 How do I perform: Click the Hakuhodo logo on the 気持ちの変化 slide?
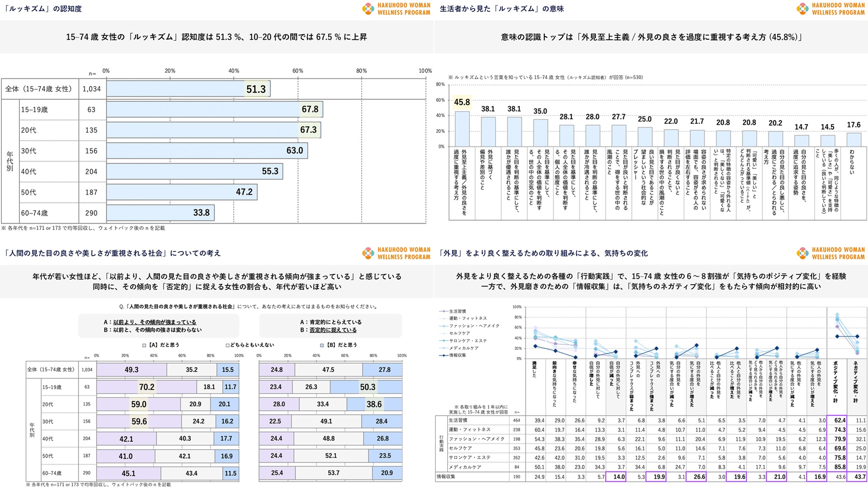pyautogui.click(x=830, y=253)
